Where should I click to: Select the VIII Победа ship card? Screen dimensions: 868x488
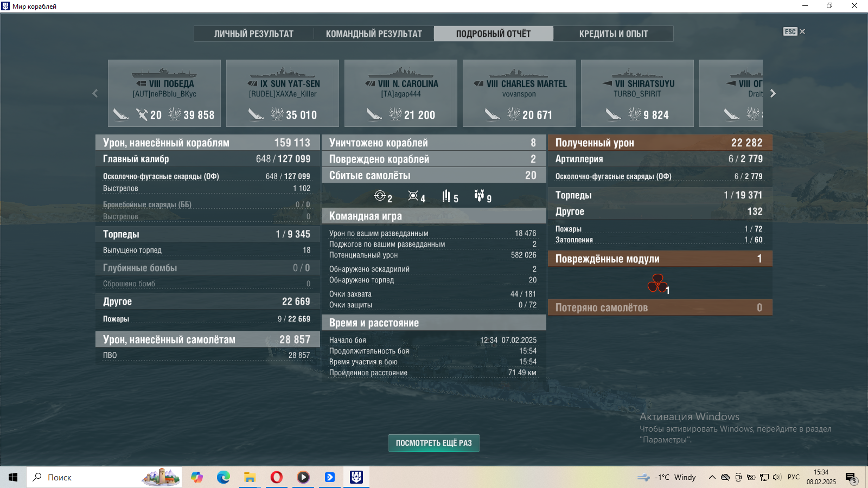click(164, 93)
